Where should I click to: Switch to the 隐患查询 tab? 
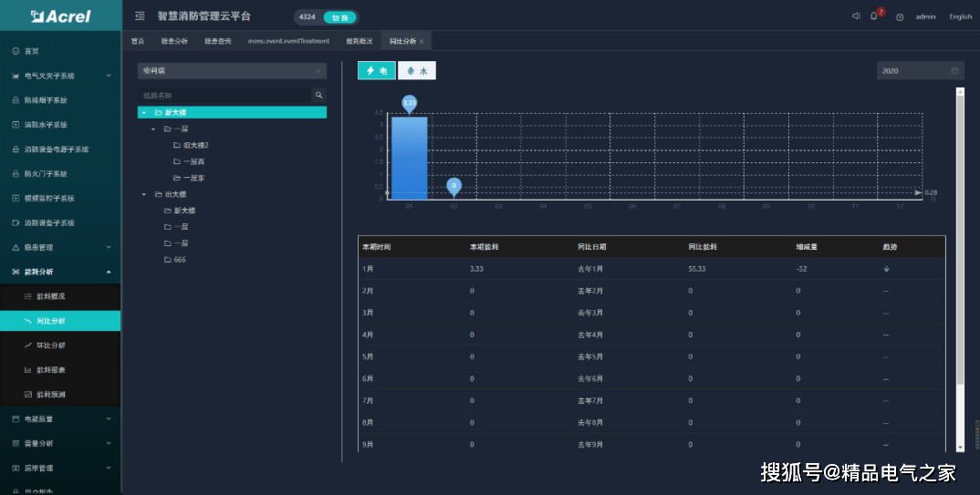point(217,41)
